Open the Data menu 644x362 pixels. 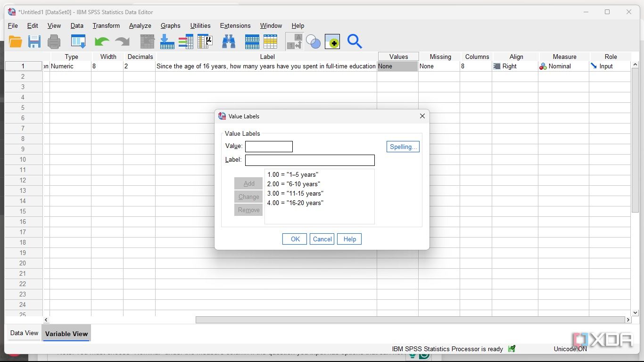point(77,25)
